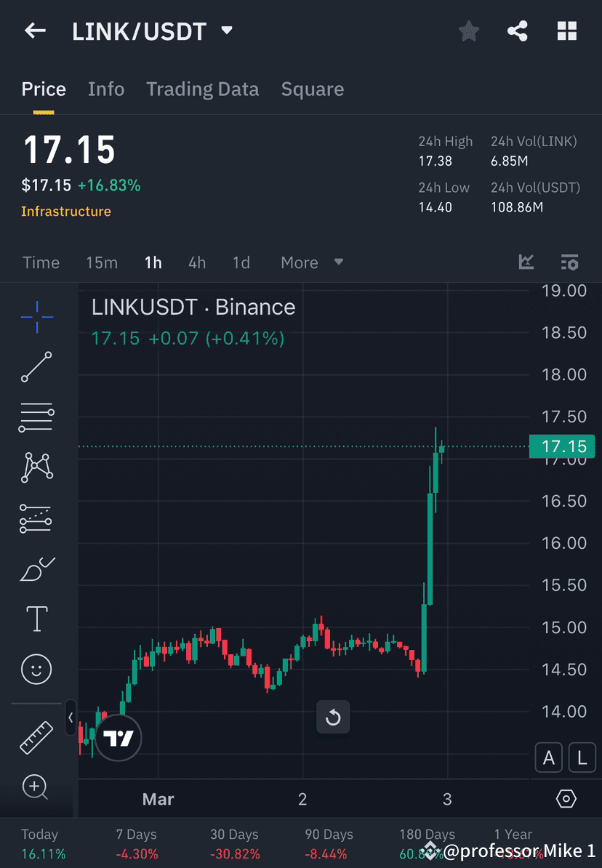Select the measure ruler tool
Screen dimensions: 602x868
[x=36, y=736]
